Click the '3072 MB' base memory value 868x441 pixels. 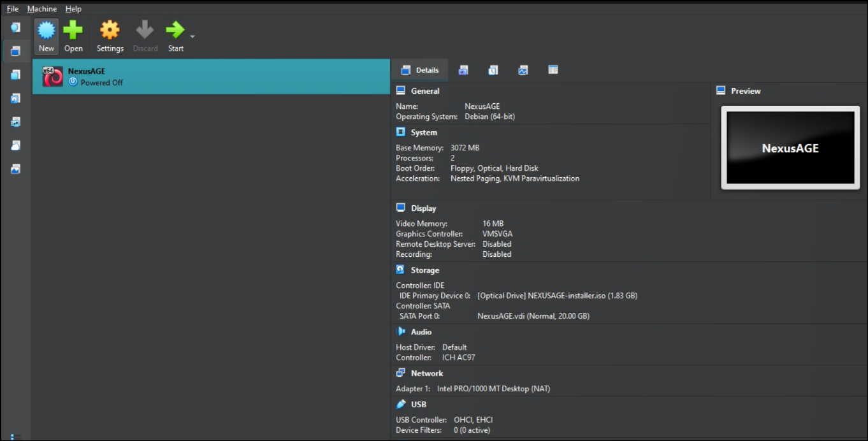pos(465,148)
